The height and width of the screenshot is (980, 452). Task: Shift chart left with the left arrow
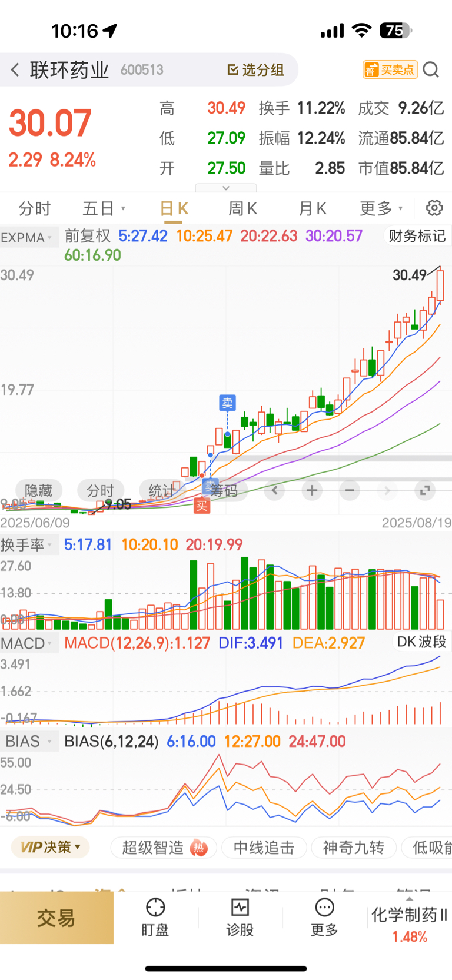274,490
